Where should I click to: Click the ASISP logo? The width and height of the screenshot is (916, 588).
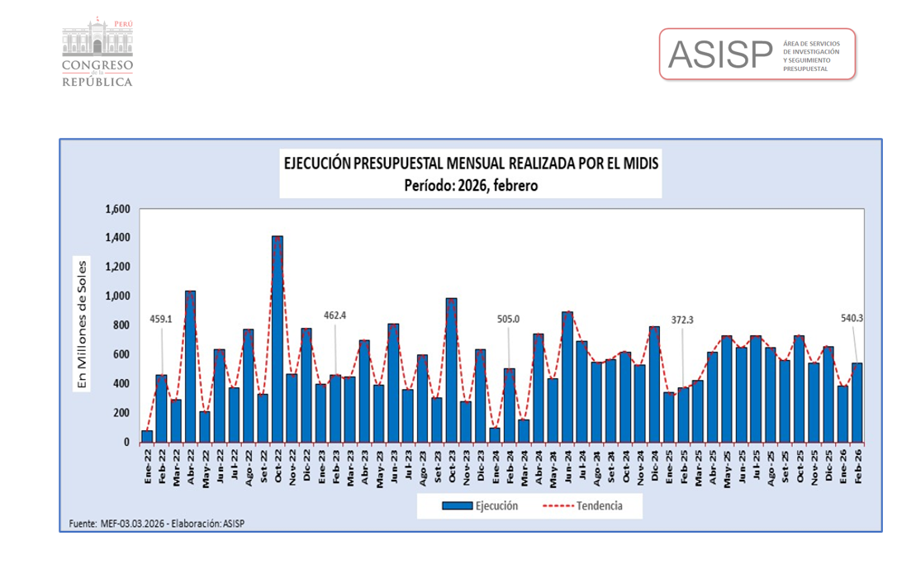click(x=757, y=54)
